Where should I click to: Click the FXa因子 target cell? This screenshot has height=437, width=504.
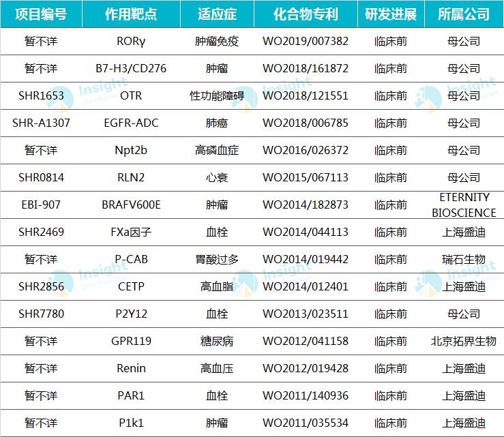click(x=131, y=232)
